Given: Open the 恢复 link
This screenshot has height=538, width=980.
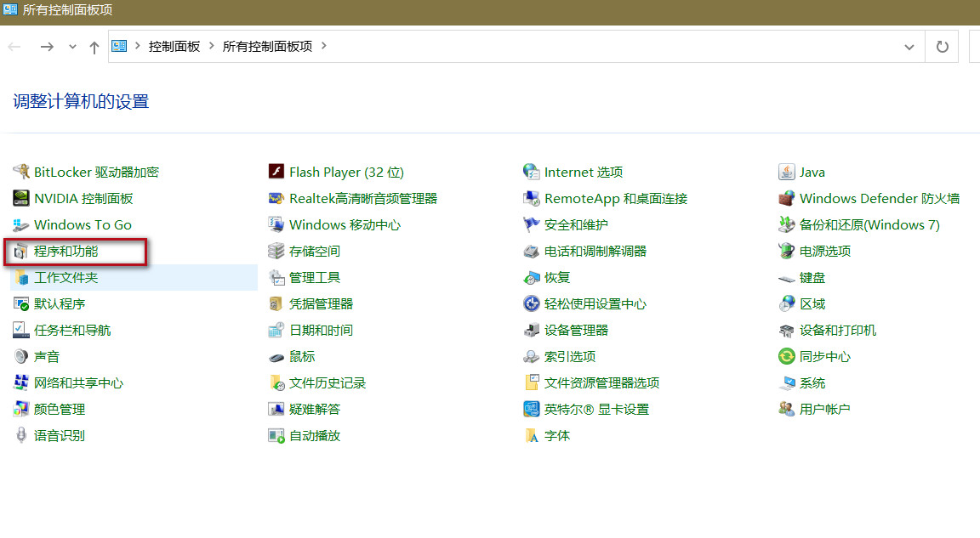Looking at the screenshot, I should (x=557, y=277).
